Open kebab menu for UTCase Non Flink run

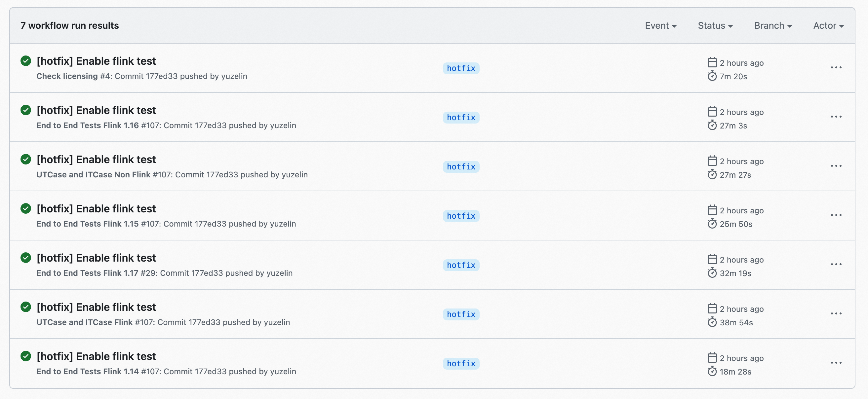click(836, 166)
